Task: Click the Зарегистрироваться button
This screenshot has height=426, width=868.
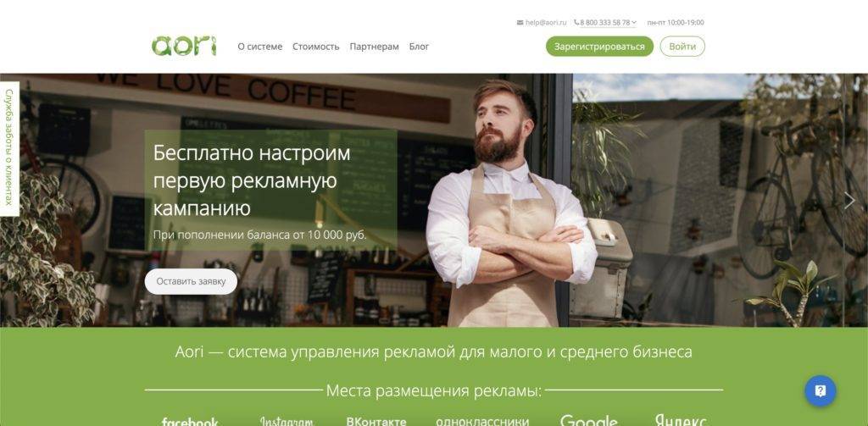Action: [599, 47]
